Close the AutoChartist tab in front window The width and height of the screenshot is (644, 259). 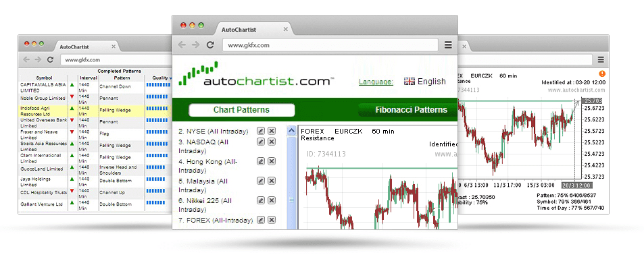285,29
